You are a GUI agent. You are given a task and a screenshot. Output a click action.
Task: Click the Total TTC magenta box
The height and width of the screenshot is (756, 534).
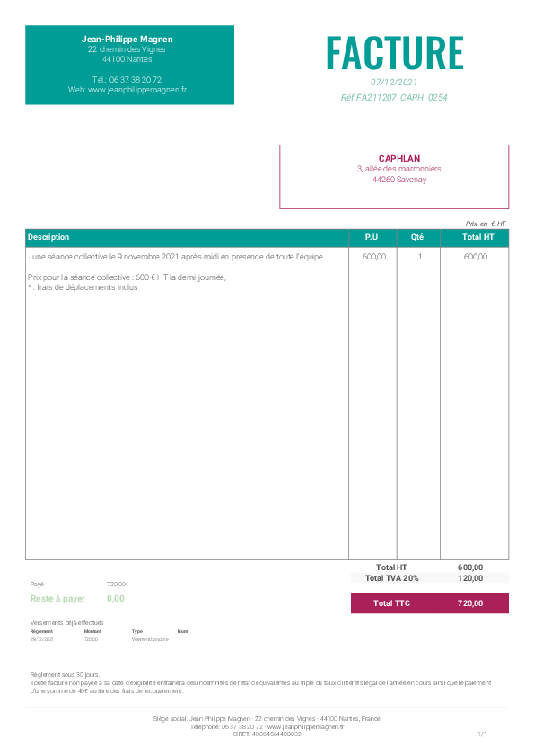pos(429,602)
